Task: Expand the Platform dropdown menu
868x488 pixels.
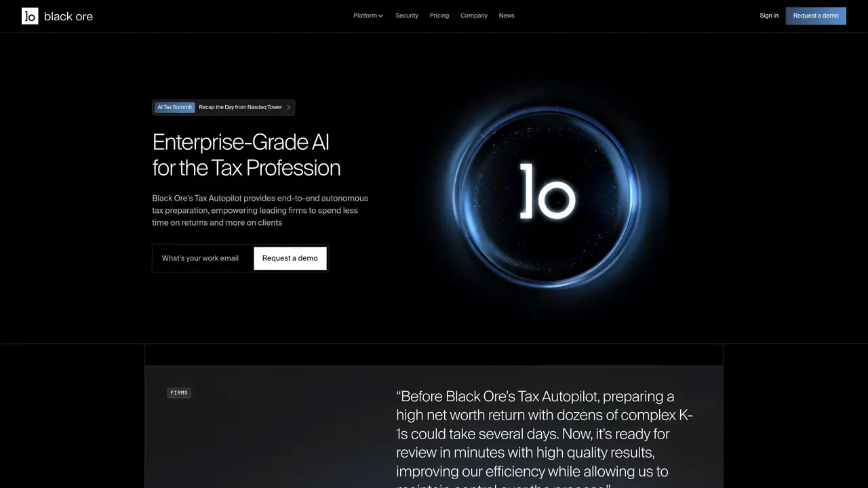Action: pos(368,16)
